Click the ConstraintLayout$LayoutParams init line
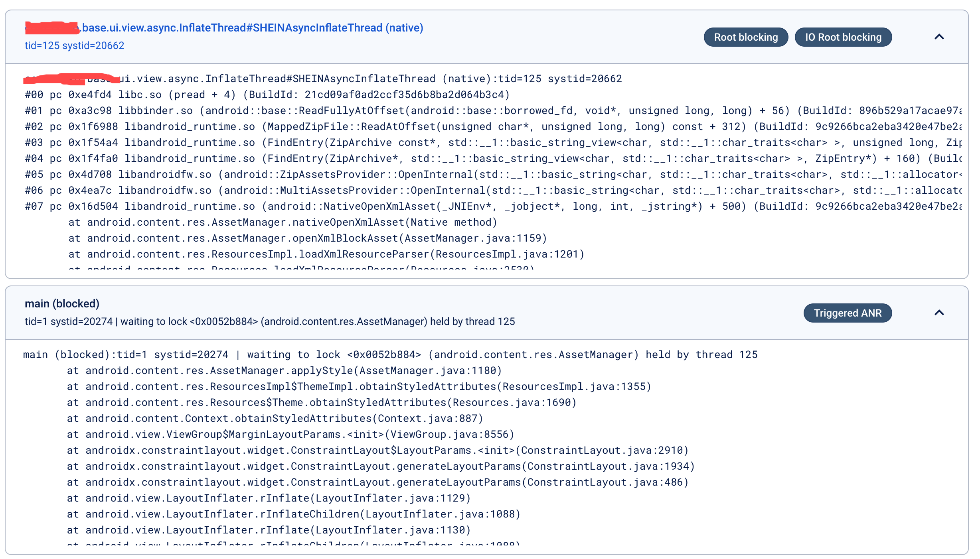The height and width of the screenshot is (559, 980). 377,451
